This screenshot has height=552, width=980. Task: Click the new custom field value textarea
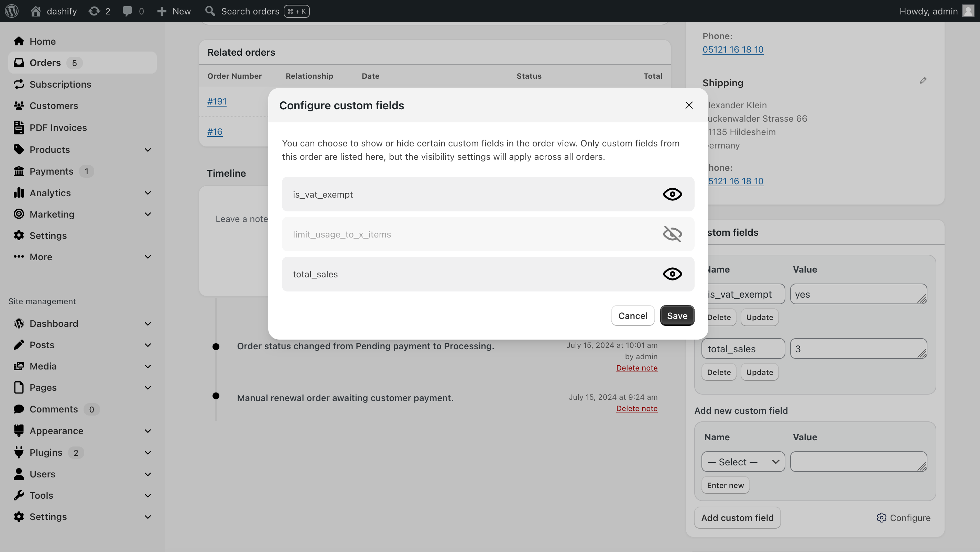click(x=858, y=462)
